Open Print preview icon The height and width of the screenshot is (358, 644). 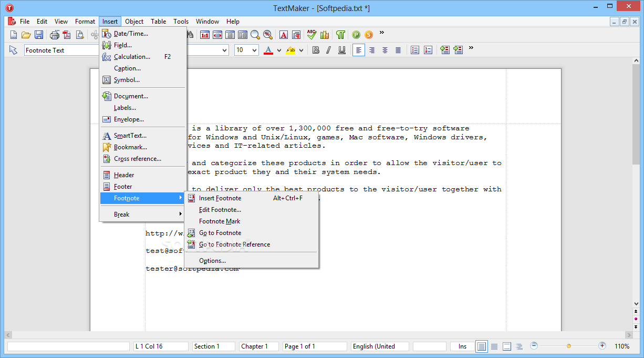(80, 35)
